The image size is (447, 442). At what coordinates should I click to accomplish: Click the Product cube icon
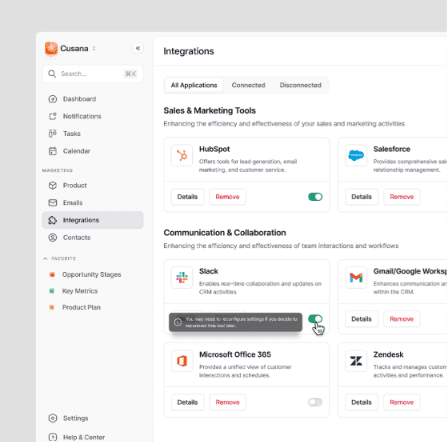53,185
